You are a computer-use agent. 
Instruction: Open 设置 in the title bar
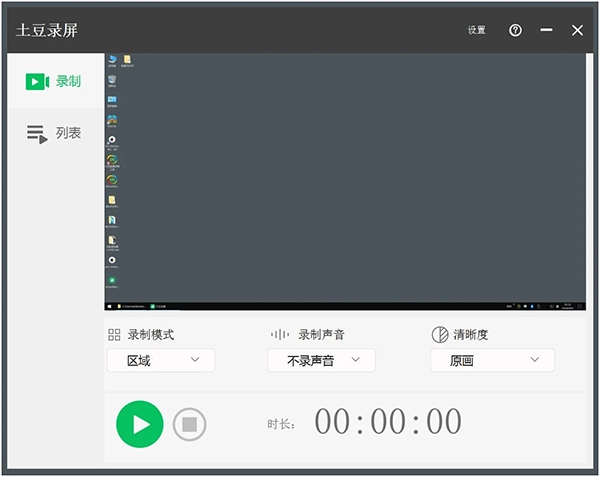476,30
